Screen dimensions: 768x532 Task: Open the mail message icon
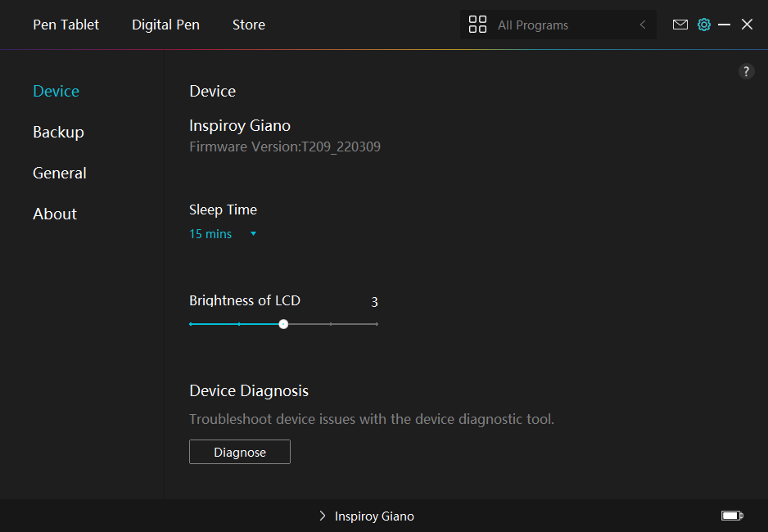(680, 25)
